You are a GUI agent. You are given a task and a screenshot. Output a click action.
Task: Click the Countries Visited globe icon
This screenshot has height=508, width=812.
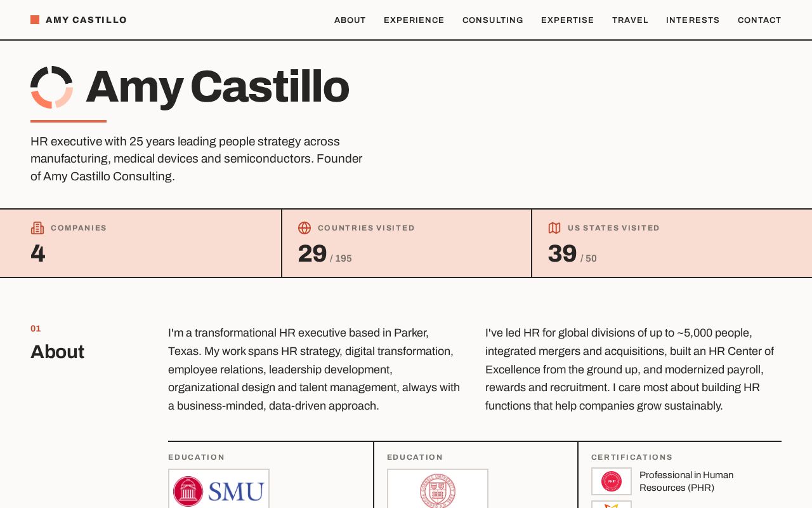(x=304, y=228)
